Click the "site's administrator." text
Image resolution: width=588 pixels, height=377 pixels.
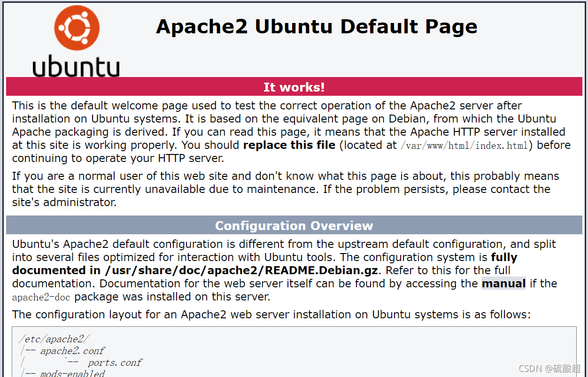point(64,202)
